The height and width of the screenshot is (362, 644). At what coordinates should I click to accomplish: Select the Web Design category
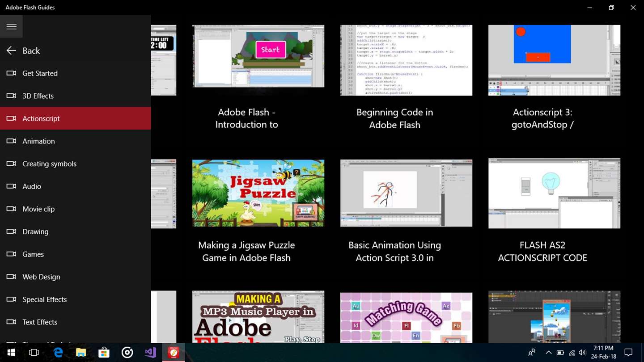76,277
